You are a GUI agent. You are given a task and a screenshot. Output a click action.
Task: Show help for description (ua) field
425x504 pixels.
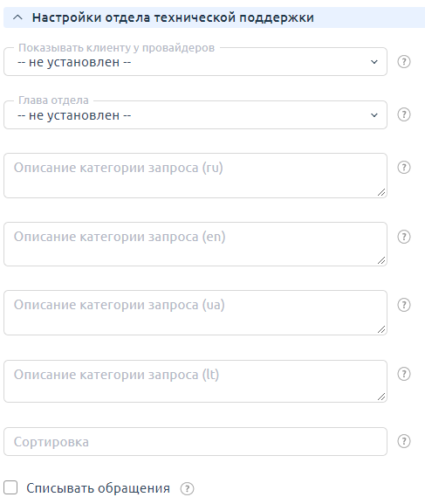pyautogui.click(x=404, y=305)
